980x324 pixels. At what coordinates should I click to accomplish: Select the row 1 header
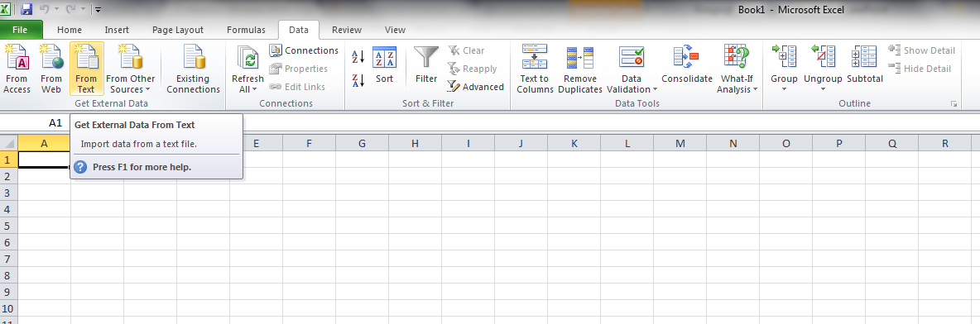coord(9,160)
